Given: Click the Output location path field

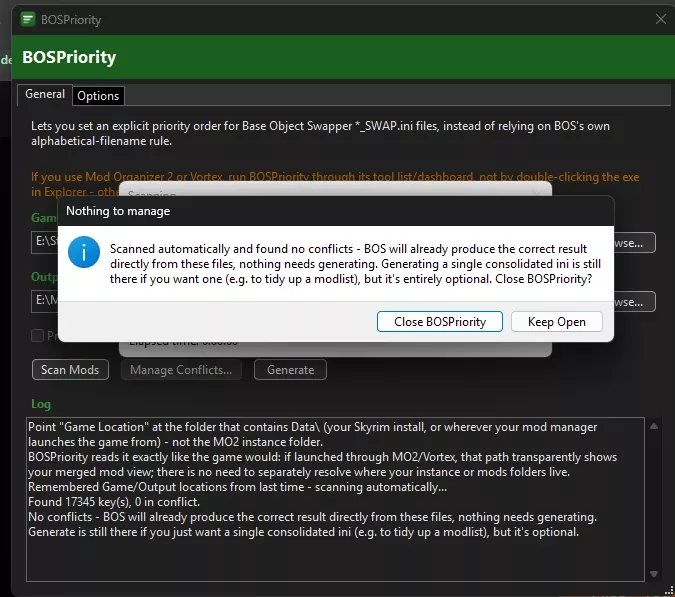Looking at the screenshot, I should (x=44, y=301).
